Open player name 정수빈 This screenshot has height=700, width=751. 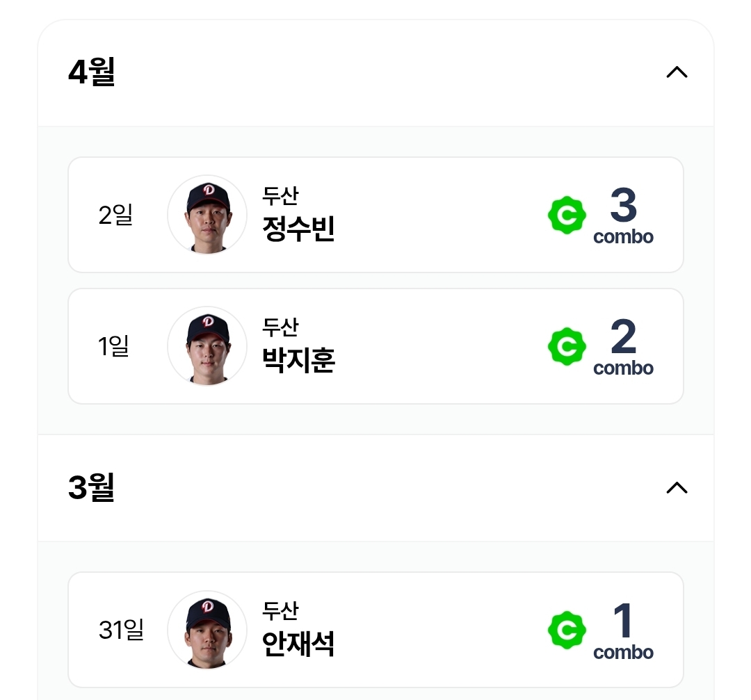tap(298, 229)
